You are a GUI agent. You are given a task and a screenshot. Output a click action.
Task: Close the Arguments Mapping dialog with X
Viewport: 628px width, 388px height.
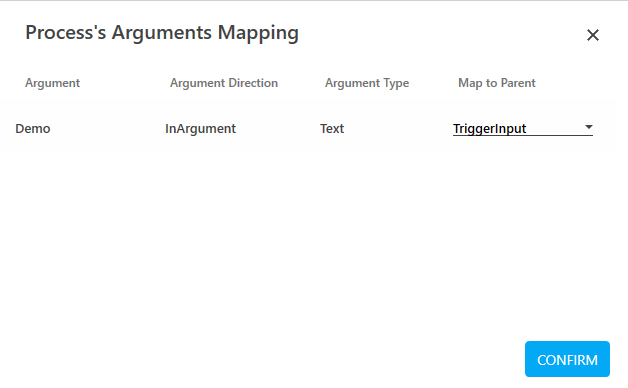tap(593, 35)
